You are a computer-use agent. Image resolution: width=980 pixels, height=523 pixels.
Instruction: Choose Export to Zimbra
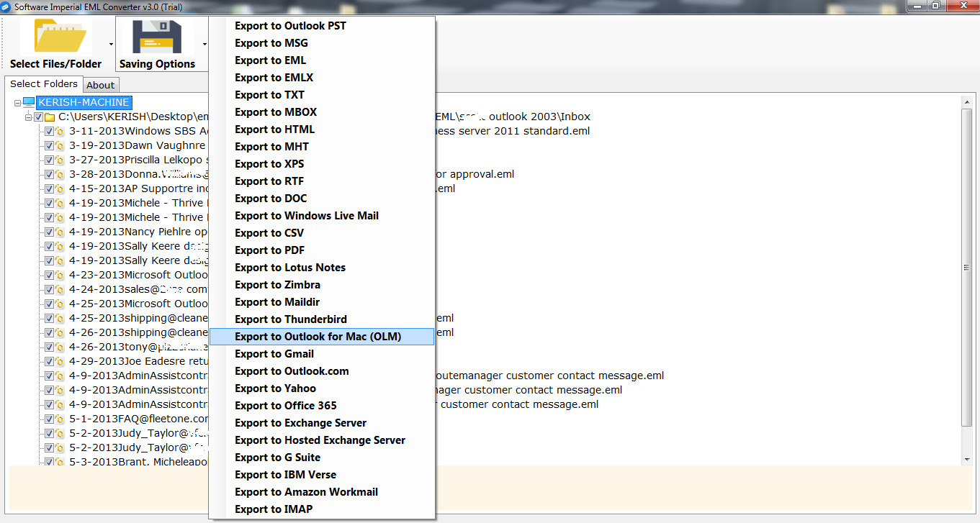click(322, 285)
